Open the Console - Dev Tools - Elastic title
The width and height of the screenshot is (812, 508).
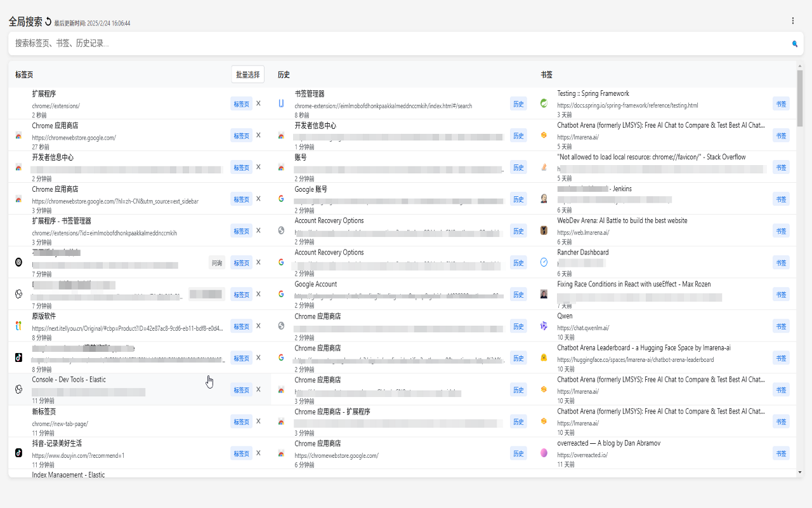[x=69, y=380]
